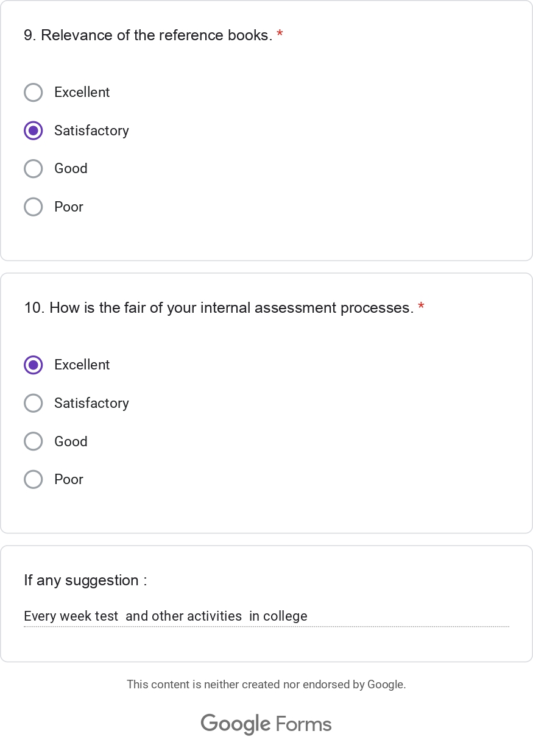Click red required asterisk on question 9
This screenshot has width=533, height=756.
(280, 35)
